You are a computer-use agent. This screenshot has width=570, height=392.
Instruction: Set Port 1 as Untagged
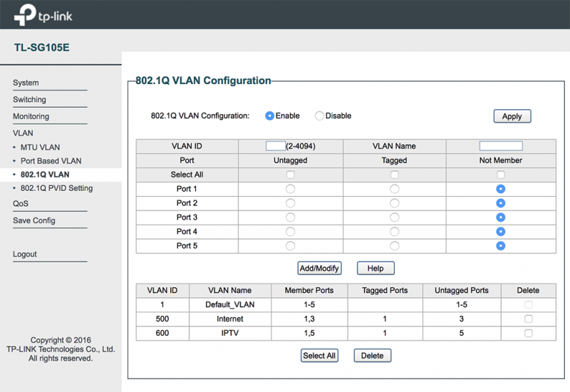tap(290, 189)
